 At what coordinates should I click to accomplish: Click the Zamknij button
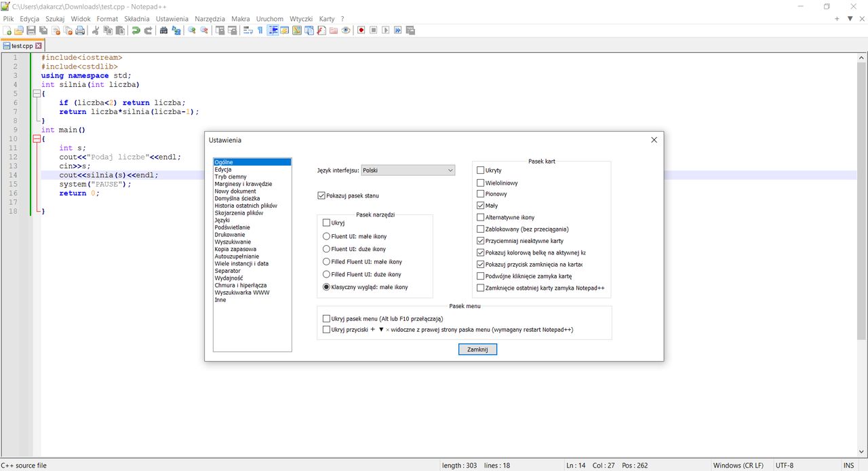point(477,350)
